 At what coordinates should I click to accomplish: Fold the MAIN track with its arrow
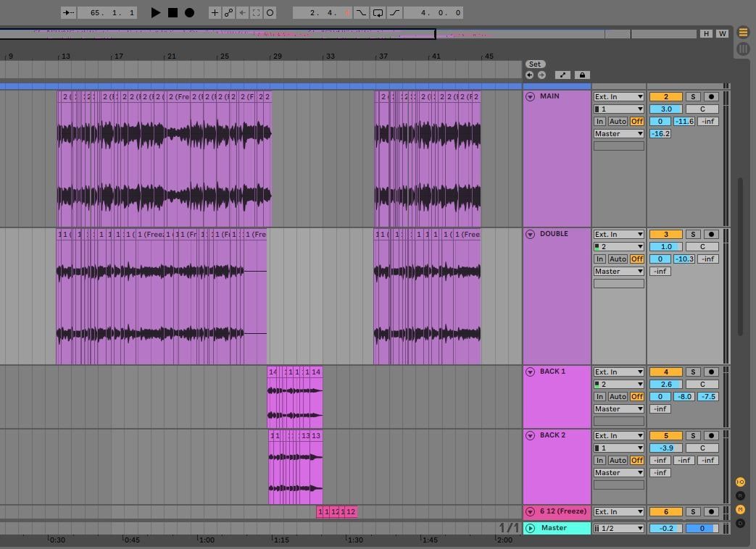click(530, 97)
